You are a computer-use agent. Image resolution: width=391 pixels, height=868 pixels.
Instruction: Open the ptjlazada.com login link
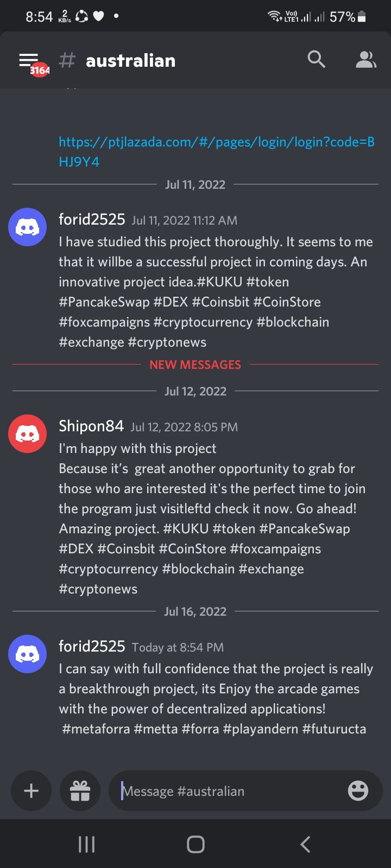pos(216,152)
